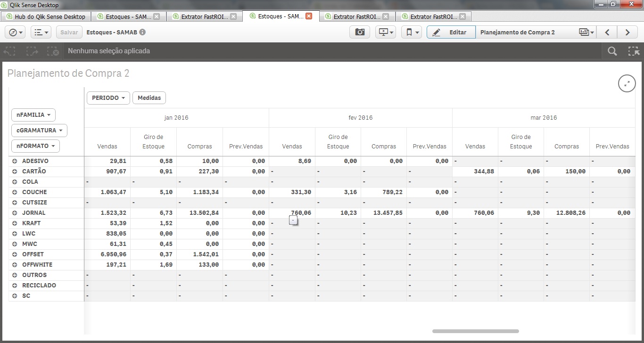Go to the next sheet

tap(627, 32)
